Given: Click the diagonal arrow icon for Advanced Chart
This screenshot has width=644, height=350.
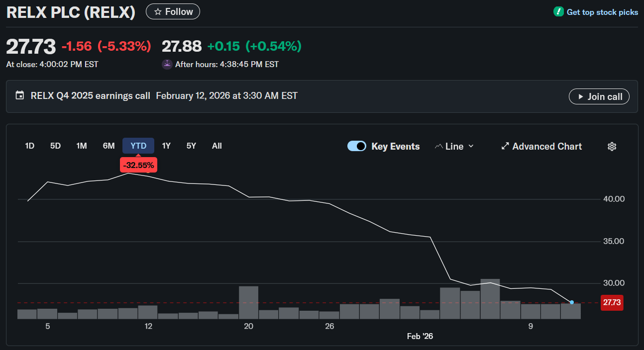Looking at the screenshot, I should [505, 146].
